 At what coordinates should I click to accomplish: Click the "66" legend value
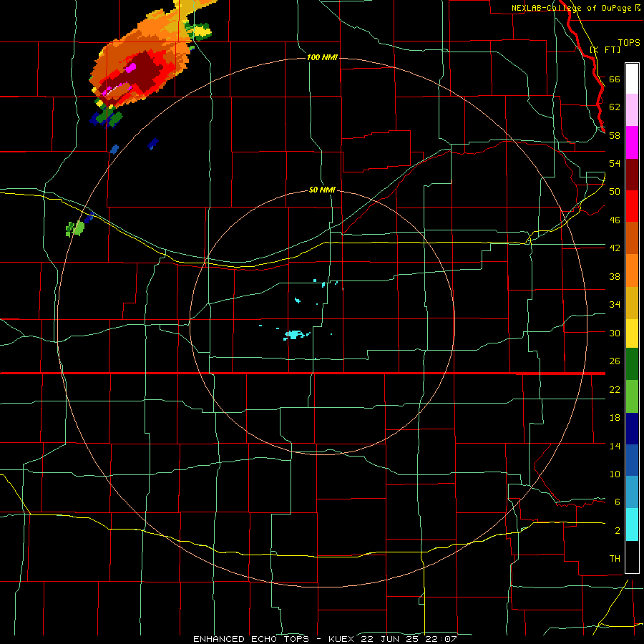615,79
